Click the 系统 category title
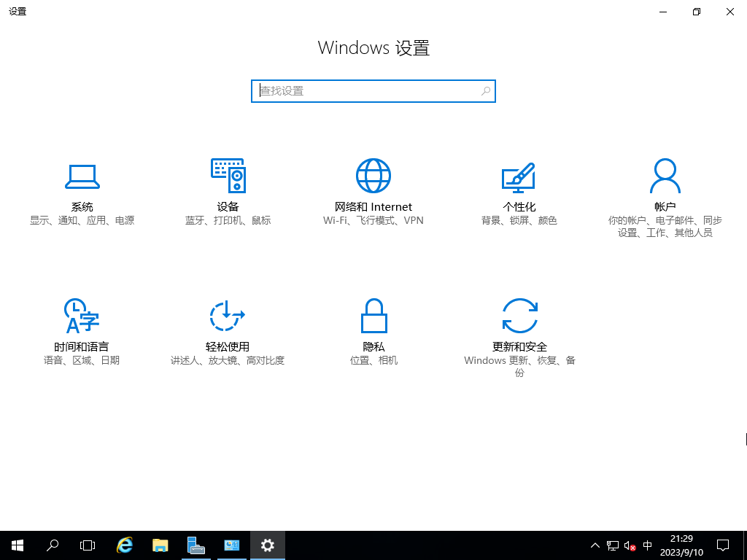 pyautogui.click(x=82, y=206)
